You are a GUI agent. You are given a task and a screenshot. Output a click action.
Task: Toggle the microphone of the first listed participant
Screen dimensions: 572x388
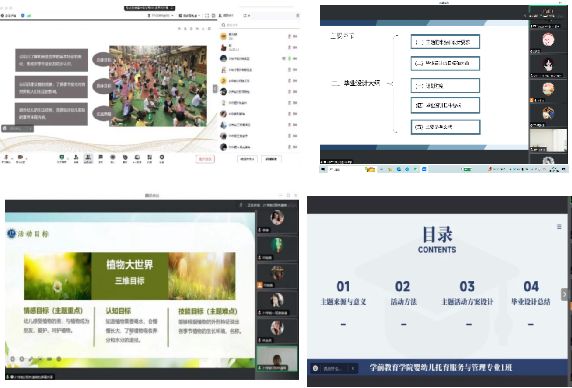click(289, 36)
